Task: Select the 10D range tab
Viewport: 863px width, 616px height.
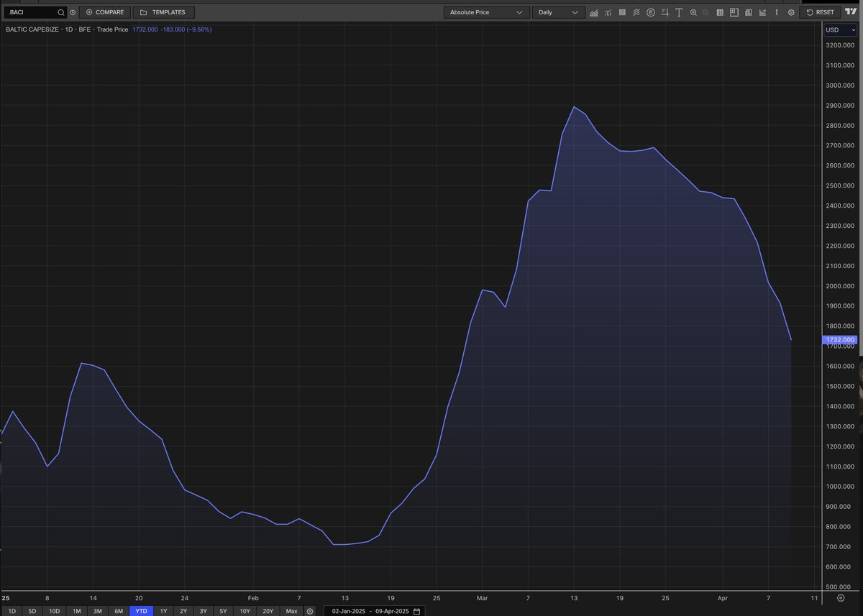Action: [x=54, y=611]
